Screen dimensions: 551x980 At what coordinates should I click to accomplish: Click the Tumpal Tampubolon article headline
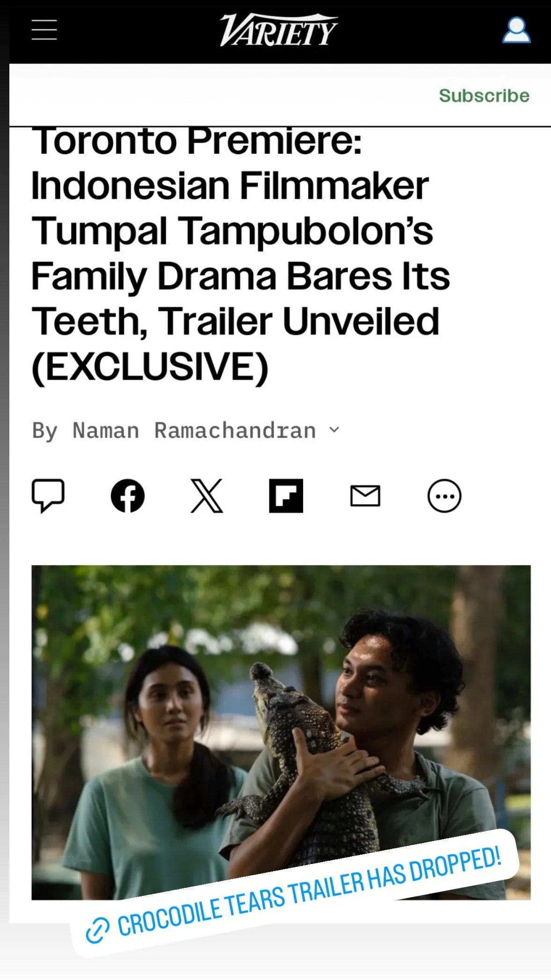(x=240, y=254)
